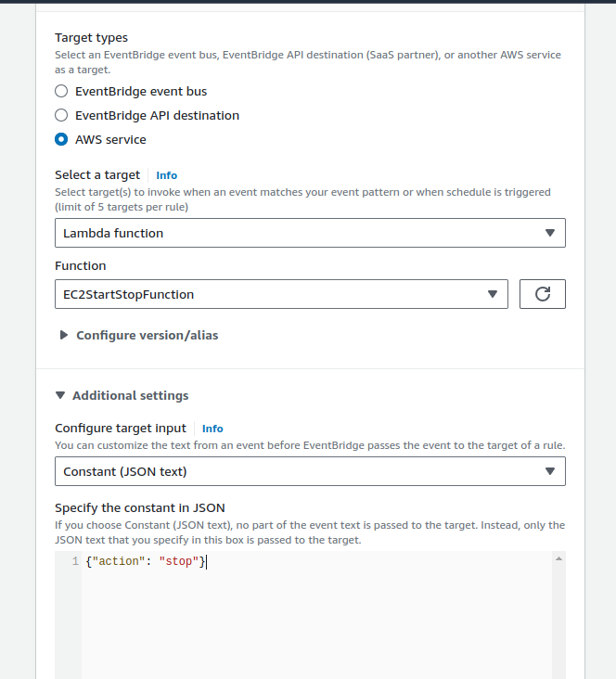Click the JSON editor vertical scrollbar track
Viewport: 616px width, 679px height.
coord(558,621)
